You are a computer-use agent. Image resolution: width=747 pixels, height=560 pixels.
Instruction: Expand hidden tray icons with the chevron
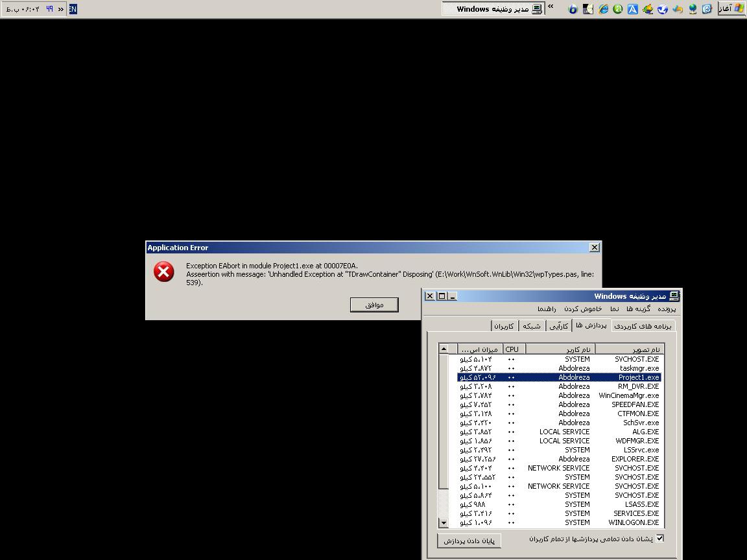tap(61, 9)
